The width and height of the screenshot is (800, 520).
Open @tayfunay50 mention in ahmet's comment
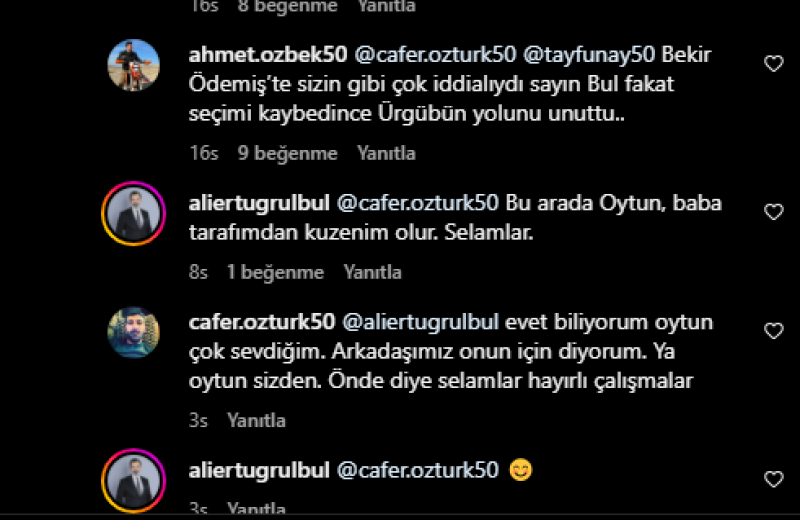(x=589, y=55)
